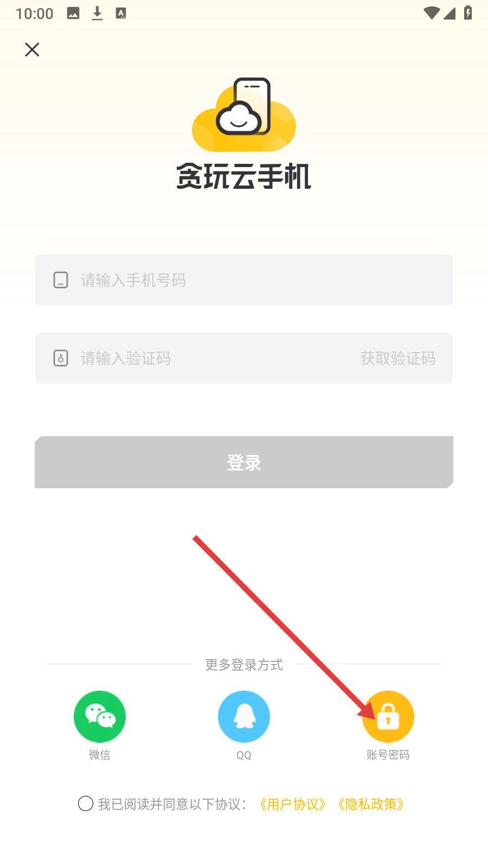Open the 《用户协议》 link

pyautogui.click(x=293, y=804)
